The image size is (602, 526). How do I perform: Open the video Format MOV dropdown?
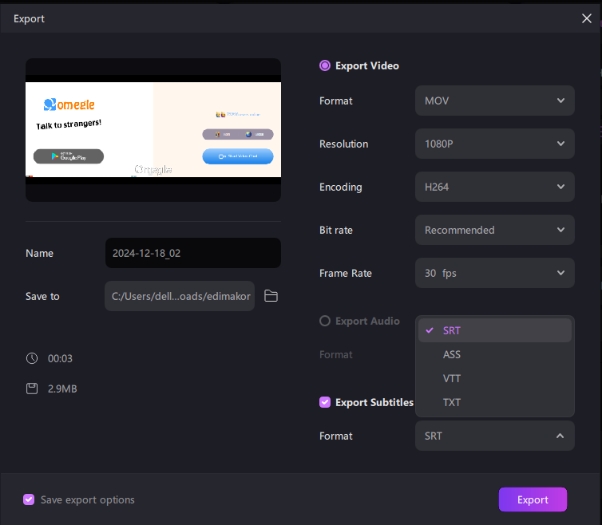tap(494, 101)
